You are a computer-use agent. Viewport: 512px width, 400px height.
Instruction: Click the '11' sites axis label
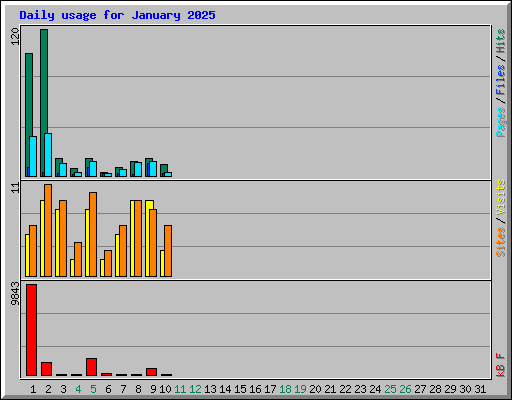pos(15,188)
